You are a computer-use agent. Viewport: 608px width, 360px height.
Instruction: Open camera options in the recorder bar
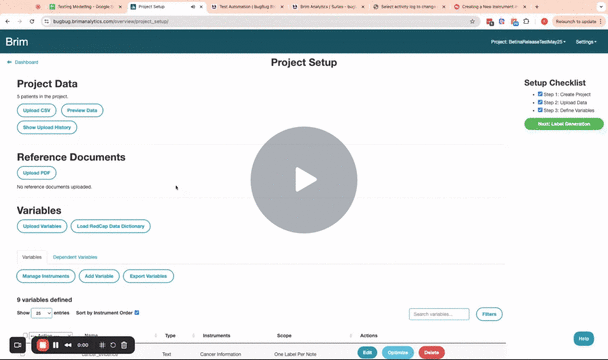(x=17, y=345)
